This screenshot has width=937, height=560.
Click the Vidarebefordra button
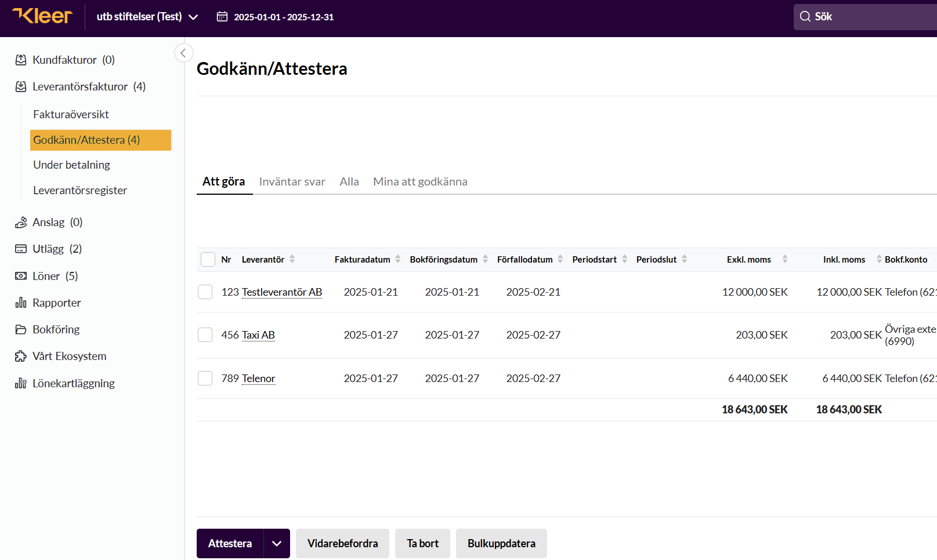click(342, 543)
